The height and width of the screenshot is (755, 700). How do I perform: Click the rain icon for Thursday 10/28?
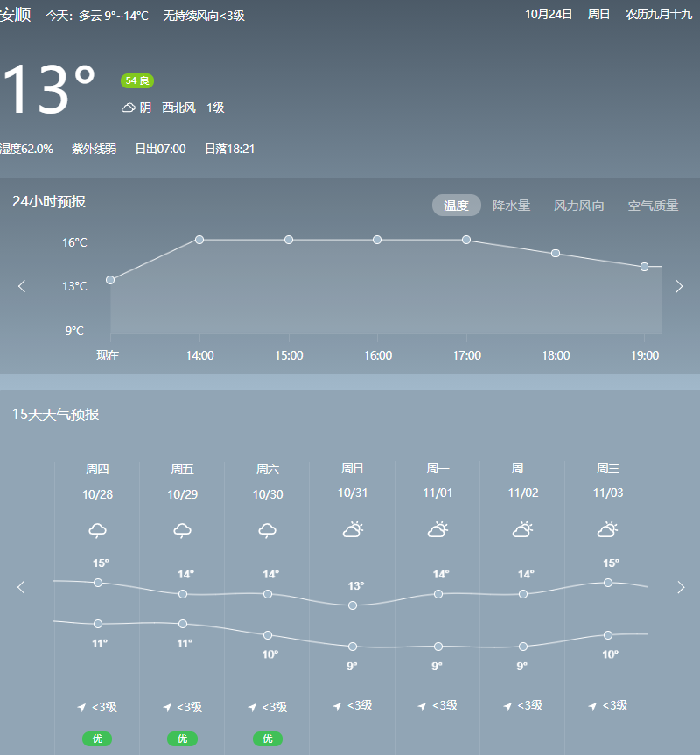coord(98,531)
